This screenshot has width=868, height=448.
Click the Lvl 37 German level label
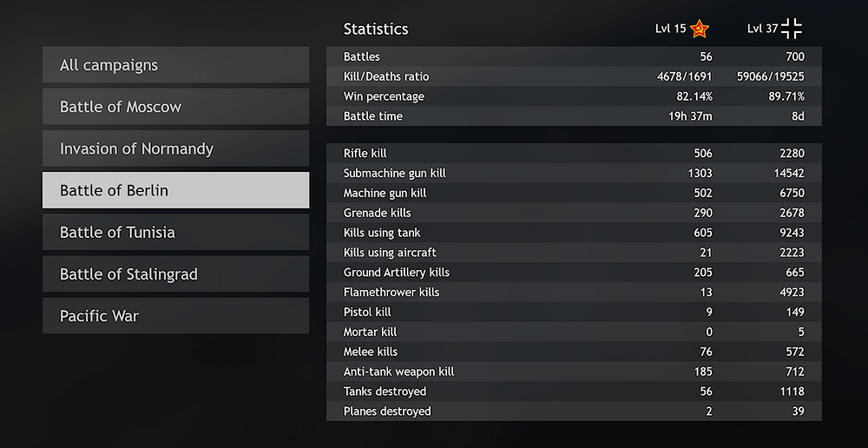coord(762,30)
